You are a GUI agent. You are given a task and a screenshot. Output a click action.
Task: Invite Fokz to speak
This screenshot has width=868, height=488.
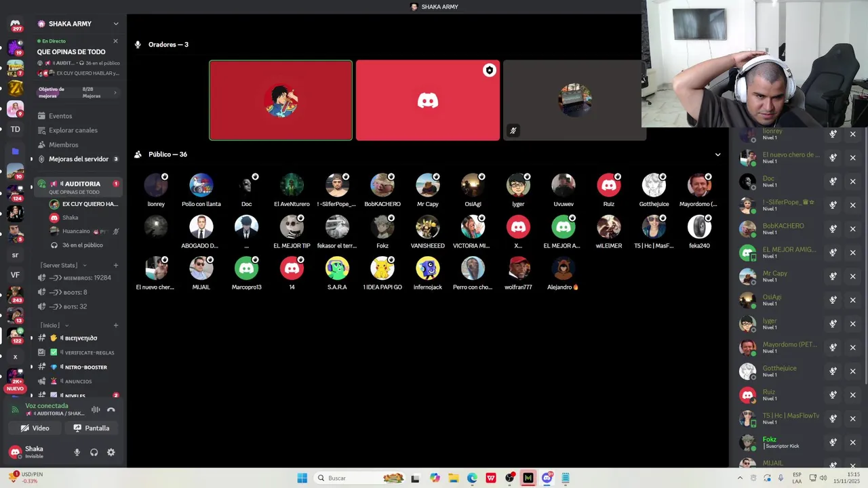(833, 443)
